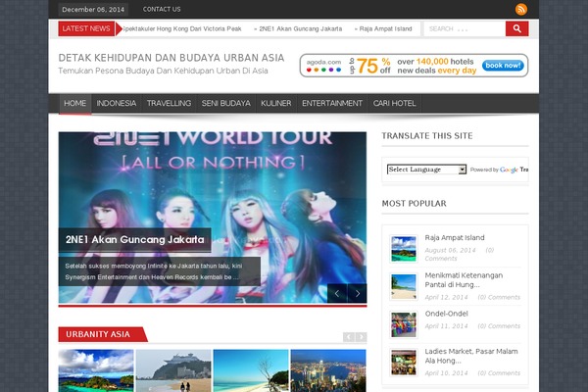
Task: Open Urbanity Asia cliffside building beach thumbnail
Action: coord(173,370)
